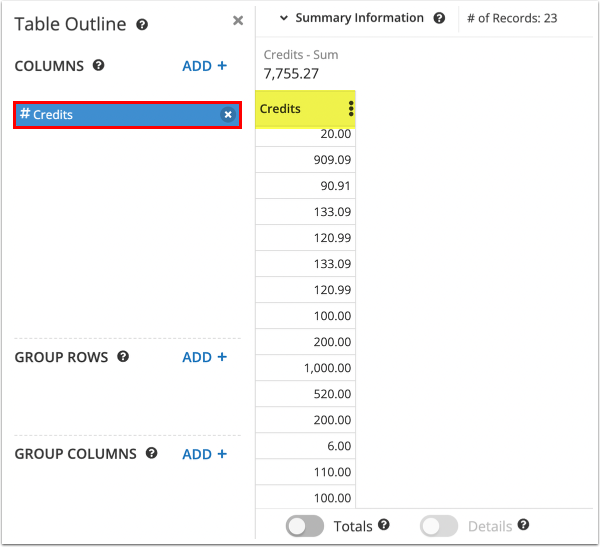Remove Credits from columns list
Image resolution: width=600 pixels, height=547 pixels.
point(228,115)
